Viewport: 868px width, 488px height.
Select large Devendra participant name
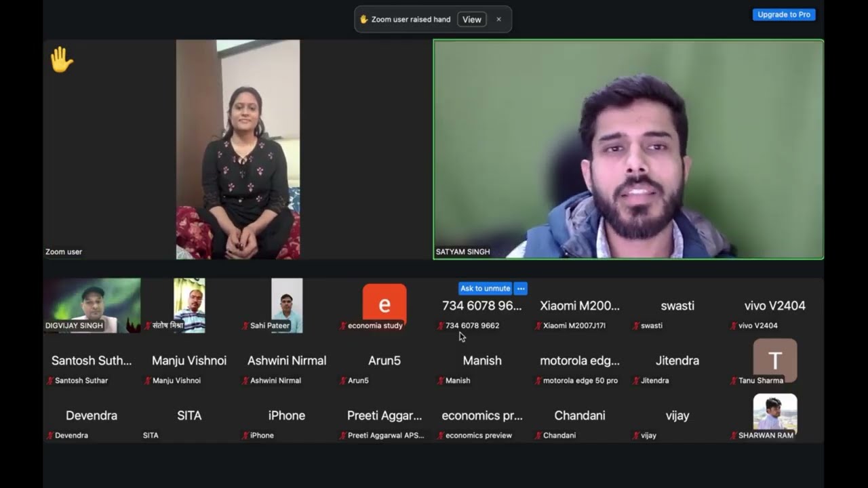point(92,415)
